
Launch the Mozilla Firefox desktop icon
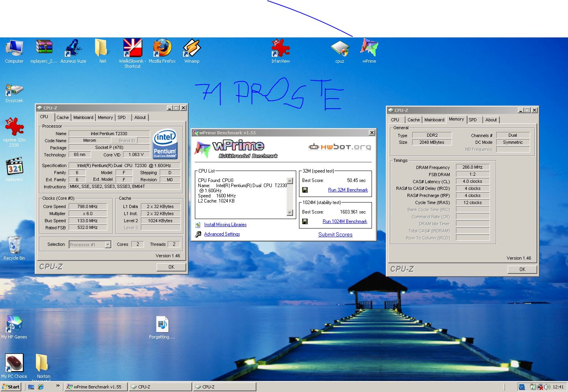162,48
